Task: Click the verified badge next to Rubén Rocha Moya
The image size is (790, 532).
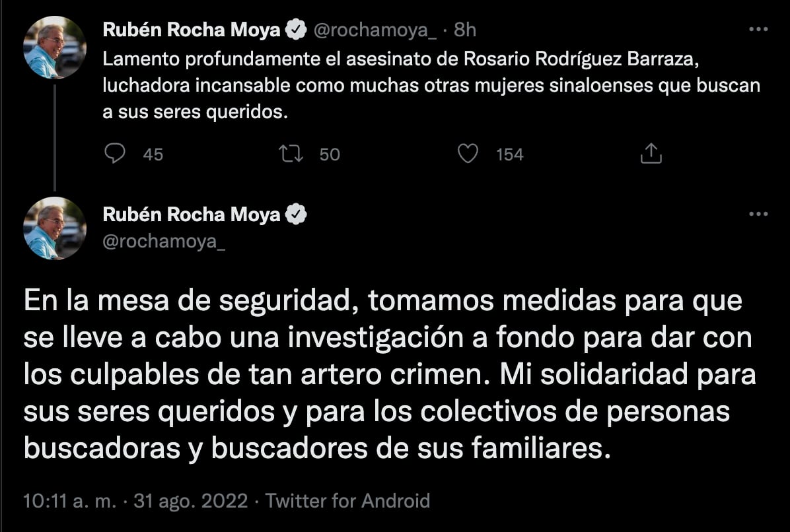Action: [297, 28]
